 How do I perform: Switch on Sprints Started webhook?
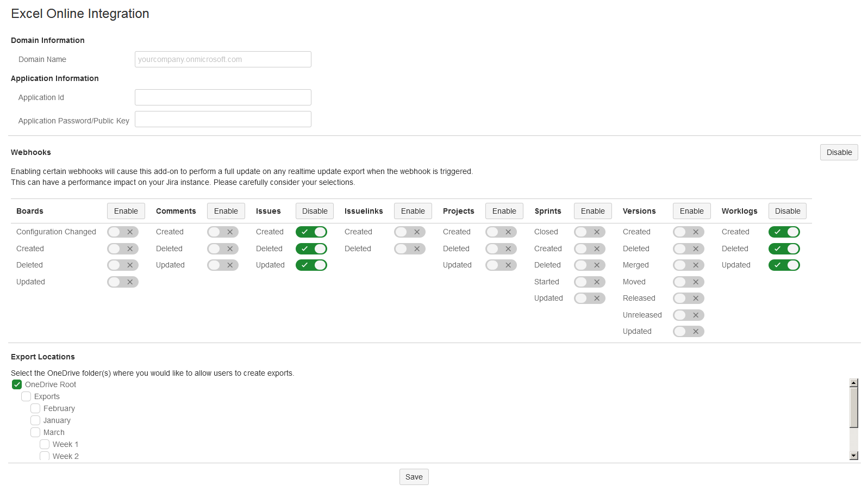[x=589, y=282]
